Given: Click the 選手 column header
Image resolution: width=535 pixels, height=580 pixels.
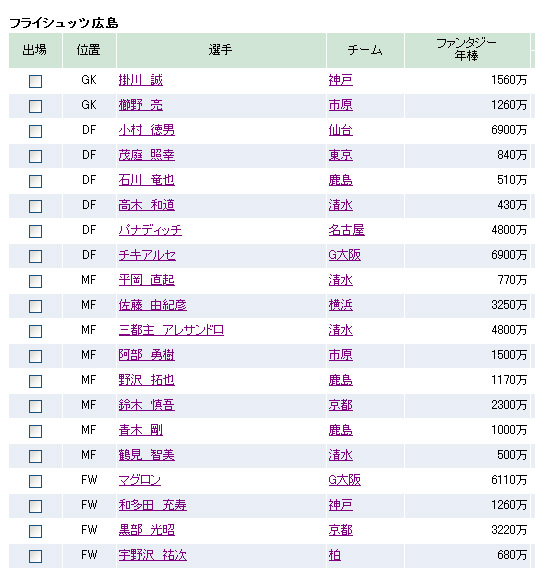Looking at the screenshot, I should click(x=221, y=50).
